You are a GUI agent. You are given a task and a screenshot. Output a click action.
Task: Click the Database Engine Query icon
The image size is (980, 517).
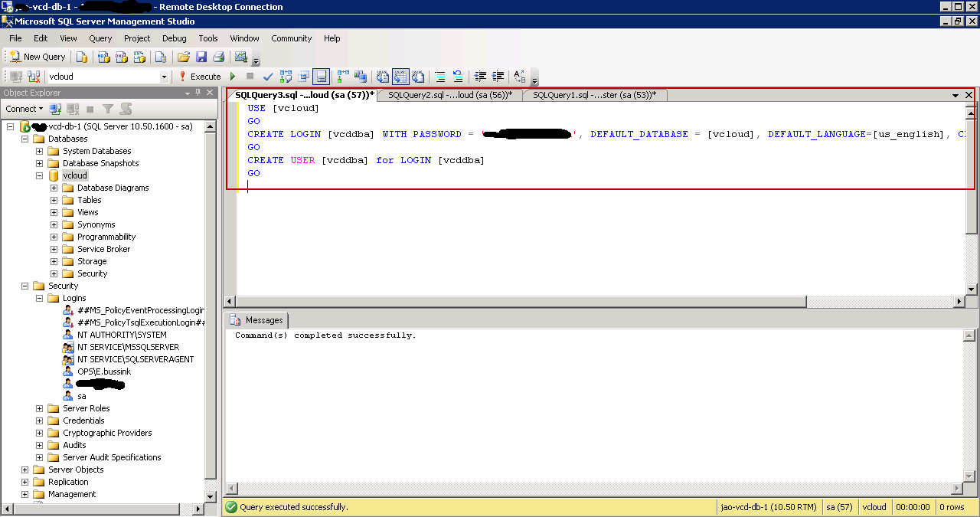coord(82,57)
